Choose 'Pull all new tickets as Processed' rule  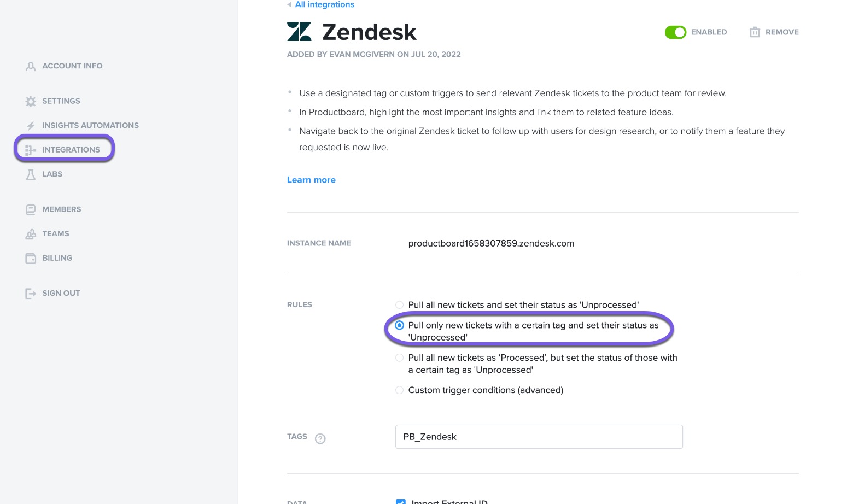tap(400, 358)
